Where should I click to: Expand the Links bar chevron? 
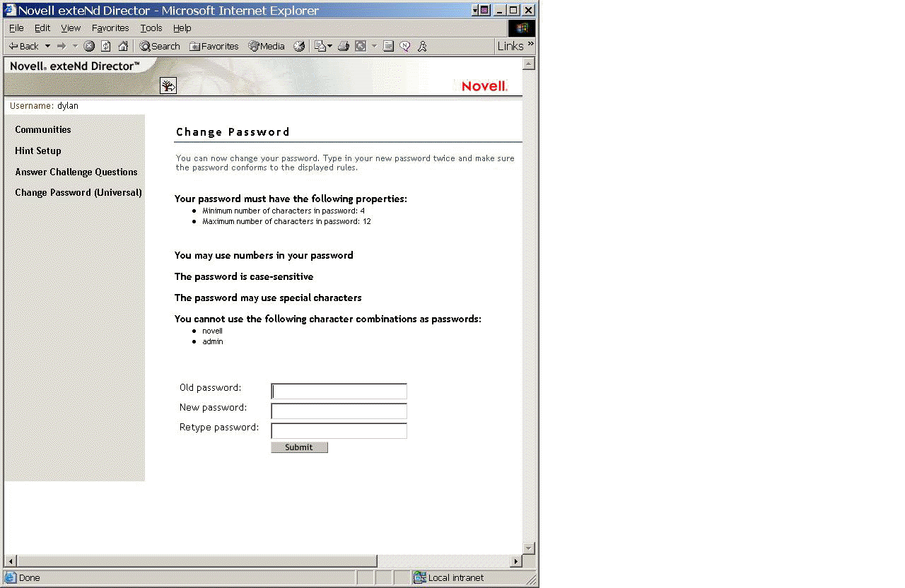(x=529, y=45)
